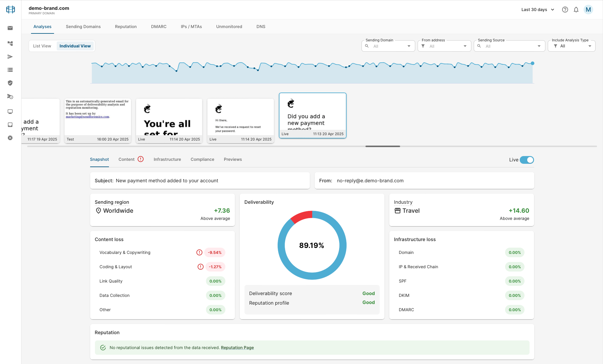The height and width of the screenshot is (364, 603).
Task: Switch to the Compliance tab
Action: (x=202, y=159)
